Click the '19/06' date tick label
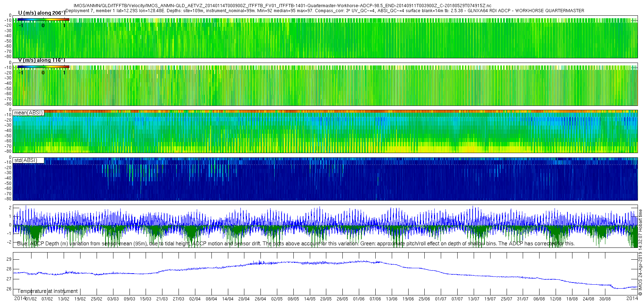Image resolution: width=644 pixels, height=304 pixels. click(x=408, y=299)
